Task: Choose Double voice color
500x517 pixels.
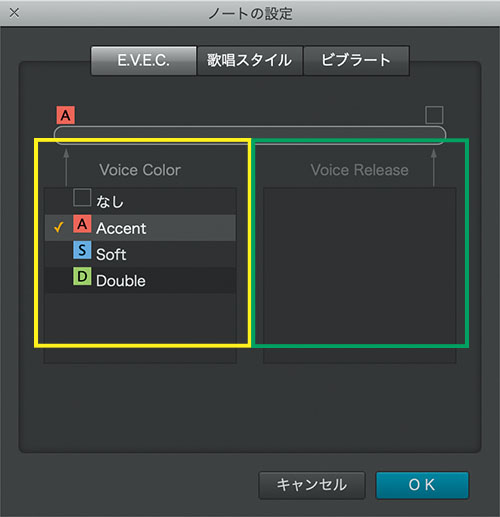Action: [140, 280]
